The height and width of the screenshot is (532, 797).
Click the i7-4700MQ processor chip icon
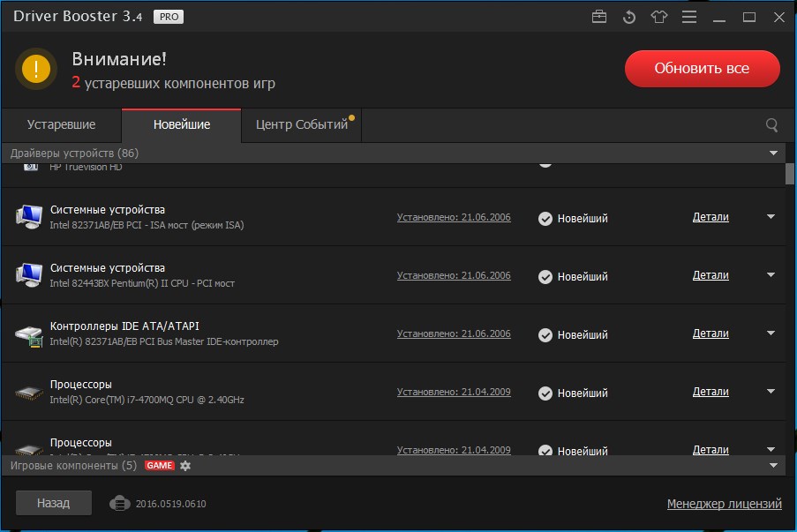point(29,393)
